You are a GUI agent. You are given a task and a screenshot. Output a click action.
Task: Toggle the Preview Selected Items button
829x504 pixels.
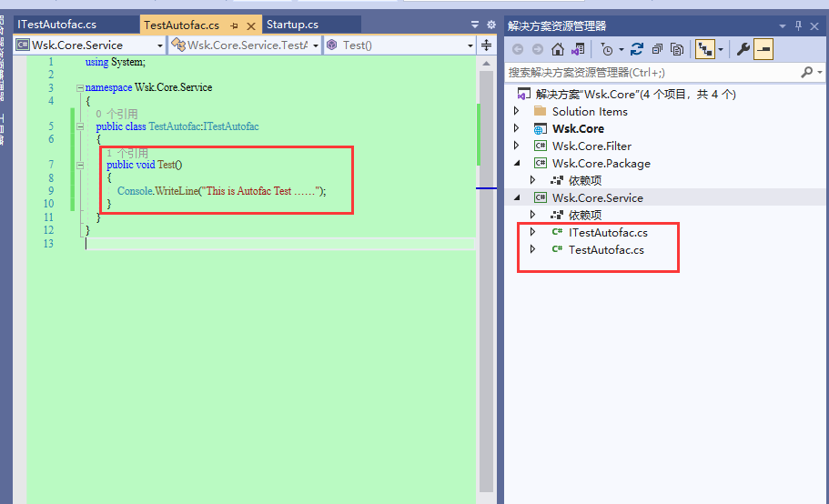click(x=763, y=49)
